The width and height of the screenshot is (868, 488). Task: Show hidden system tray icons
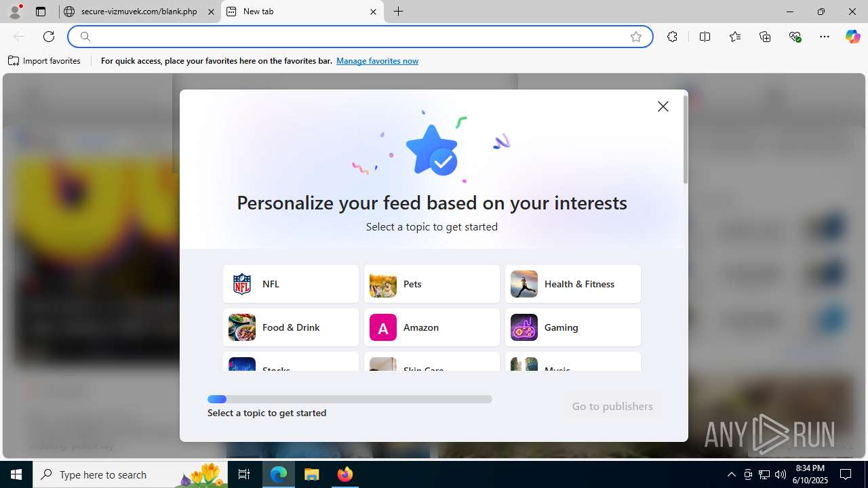(x=731, y=474)
